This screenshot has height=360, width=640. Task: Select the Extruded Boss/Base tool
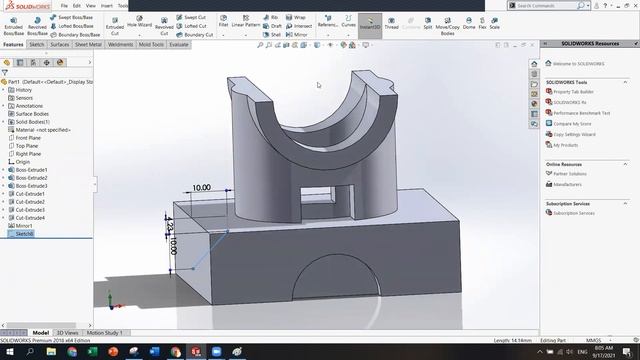pyautogui.click(x=13, y=27)
